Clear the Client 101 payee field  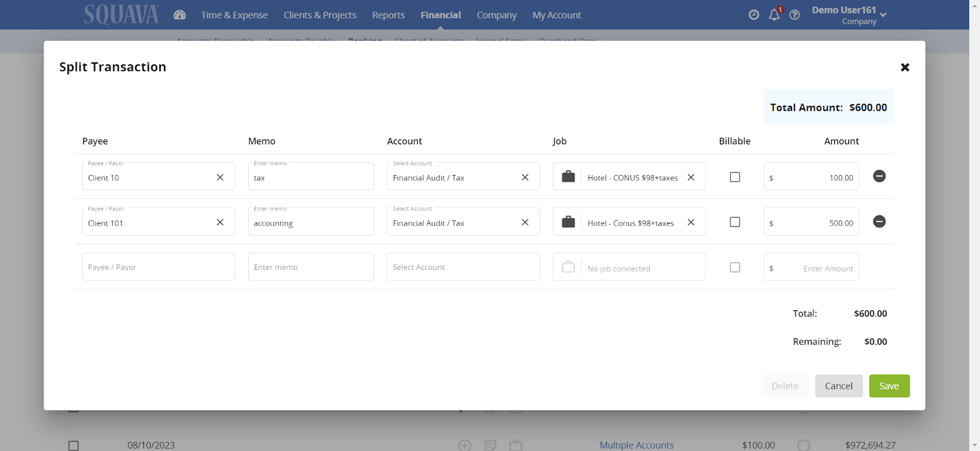pyautogui.click(x=220, y=222)
